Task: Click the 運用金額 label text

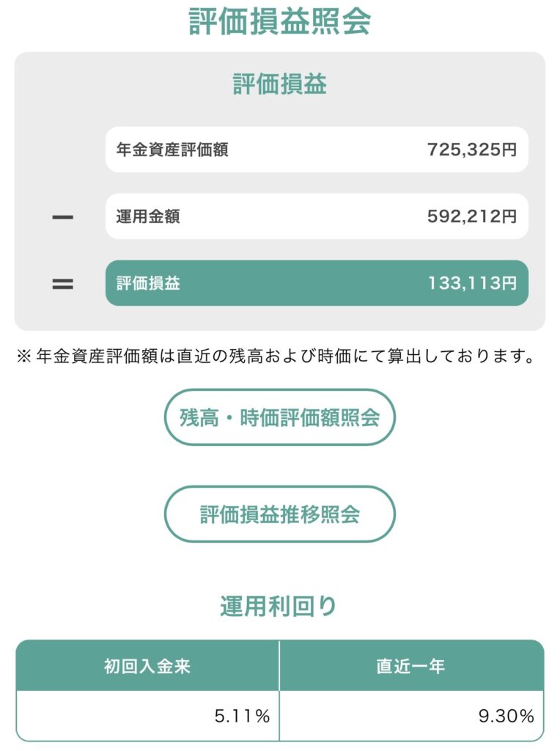Action: pos(148,216)
